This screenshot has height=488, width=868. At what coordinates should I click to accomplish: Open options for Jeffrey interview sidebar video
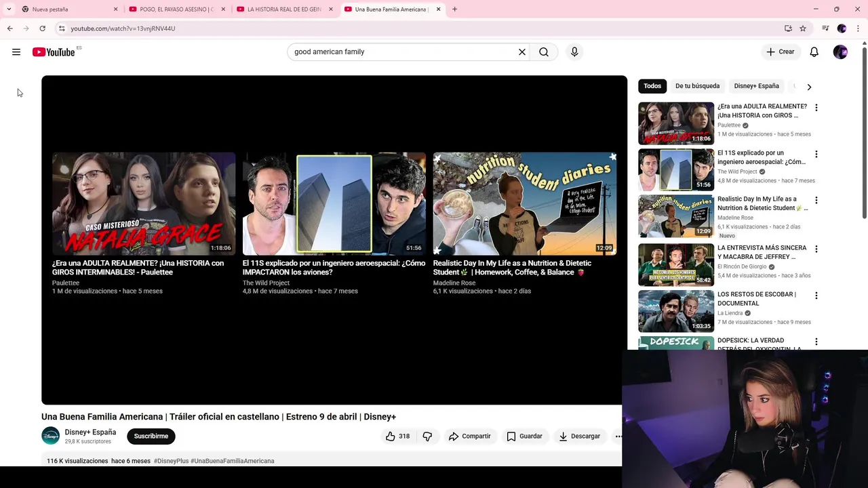pyautogui.click(x=816, y=249)
